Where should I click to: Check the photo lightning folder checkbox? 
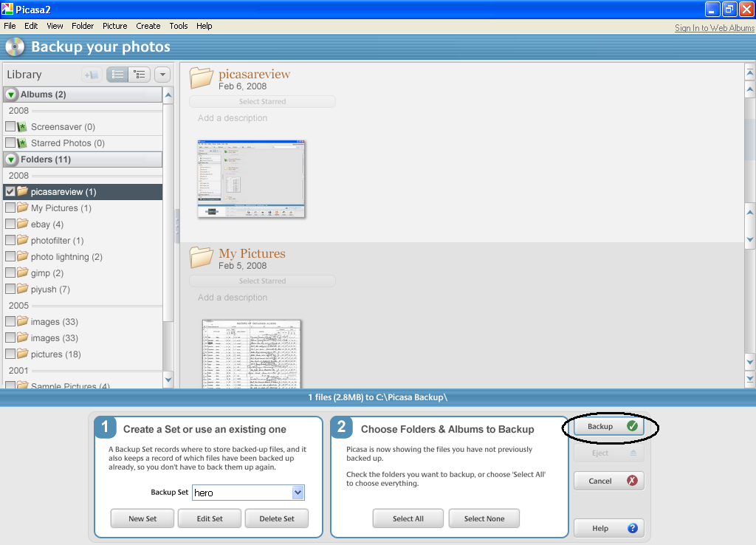[x=10, y=256]
